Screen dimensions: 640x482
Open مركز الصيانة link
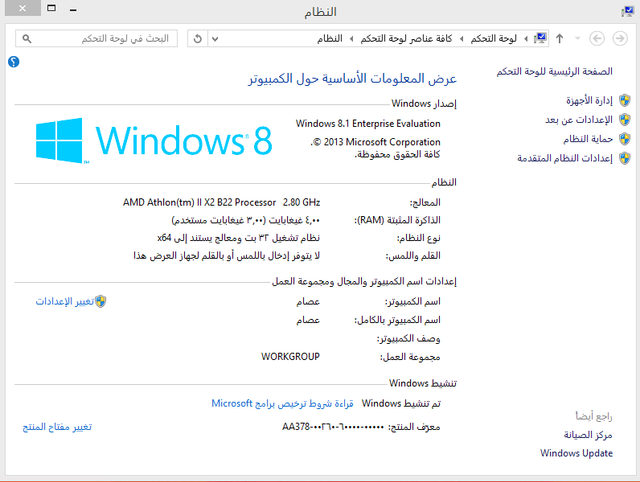point(588,435)
